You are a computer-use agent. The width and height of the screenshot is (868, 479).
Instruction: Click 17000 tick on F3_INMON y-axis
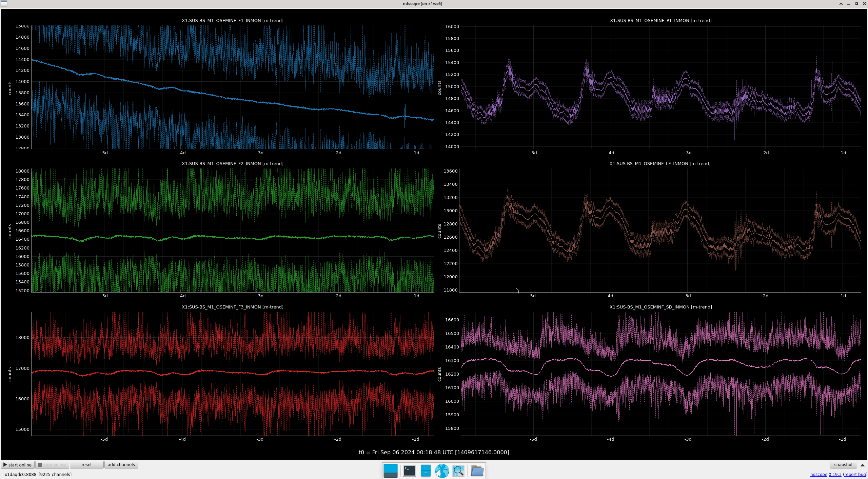pyautogui.click(x=22, y=368)
